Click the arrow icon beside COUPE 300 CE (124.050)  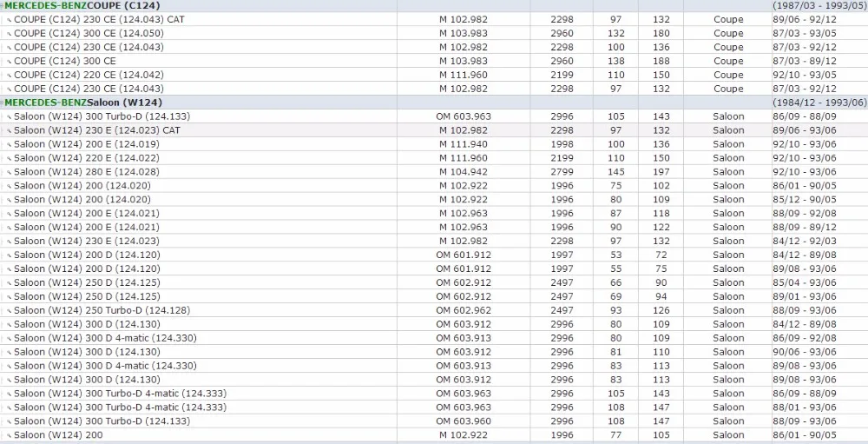tap(9, 33)
